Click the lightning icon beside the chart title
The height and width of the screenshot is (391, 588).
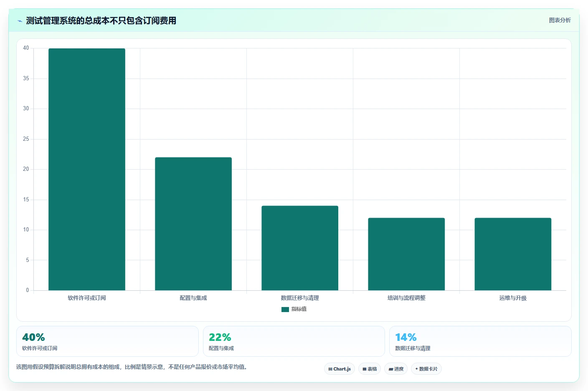pyautogui.click(x=20, y=21)
